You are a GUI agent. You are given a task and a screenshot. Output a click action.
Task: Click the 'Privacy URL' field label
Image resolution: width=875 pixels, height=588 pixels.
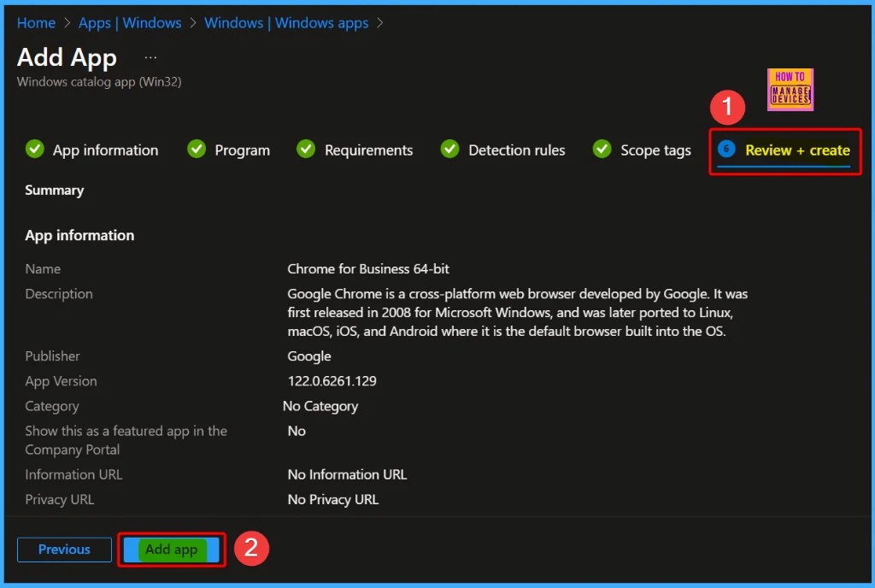click(x=60, y=500)
